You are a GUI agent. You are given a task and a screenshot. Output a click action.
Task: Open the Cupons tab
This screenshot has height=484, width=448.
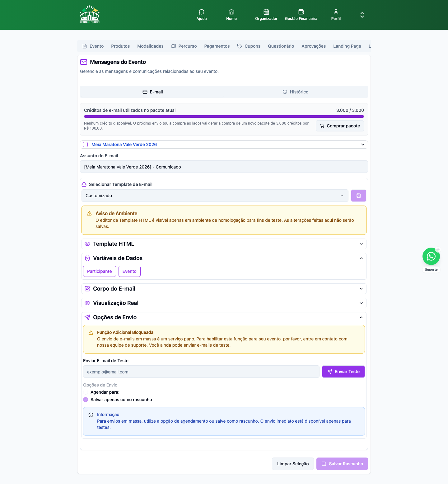(x=249, y=46)
